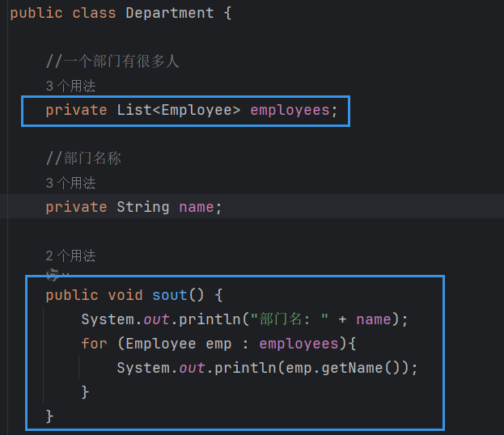The width and height of the screenshot is (504, 435).
Task: Click 'List<Employee>' type in field declaration
Action: (x=179, y=110)
